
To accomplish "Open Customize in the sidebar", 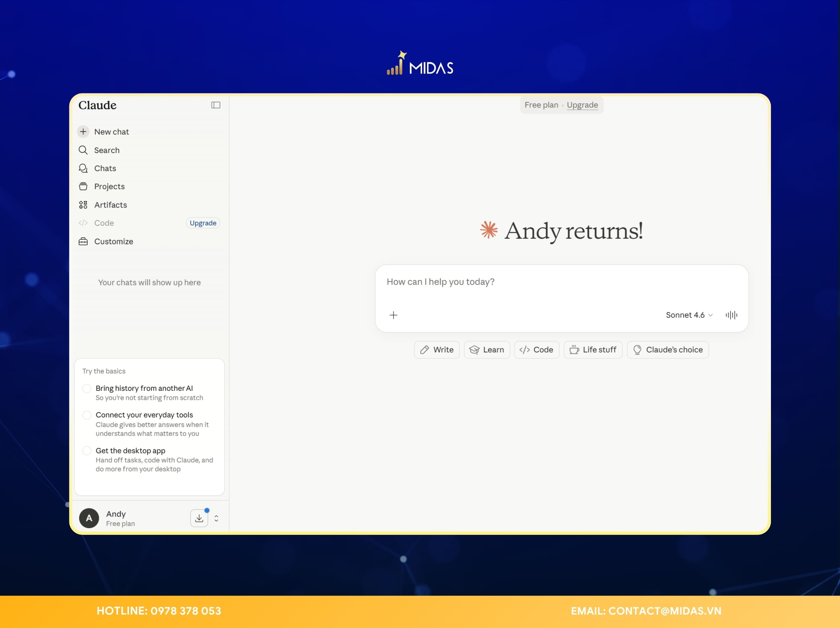I will pos(148,241).
